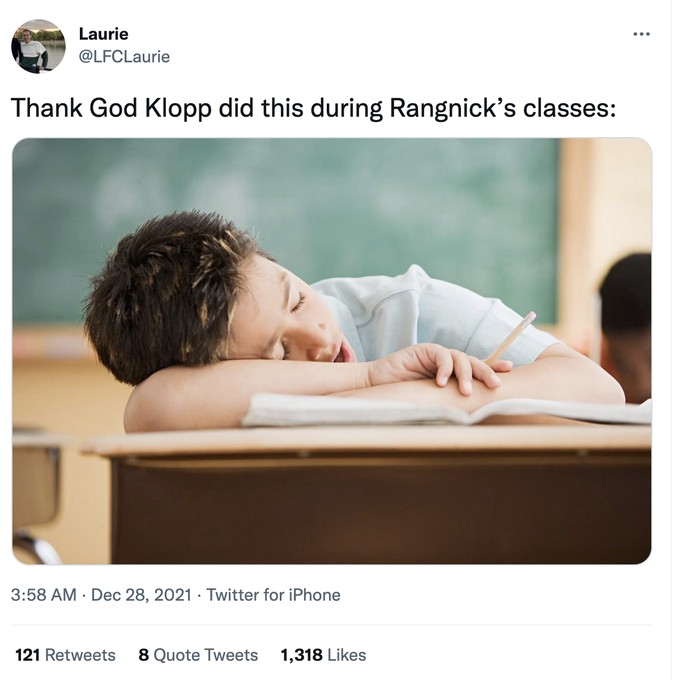This screenshot has width=700, height=680.
Task: Open the attached sleeping boy photo
Action: click(331, 350)
